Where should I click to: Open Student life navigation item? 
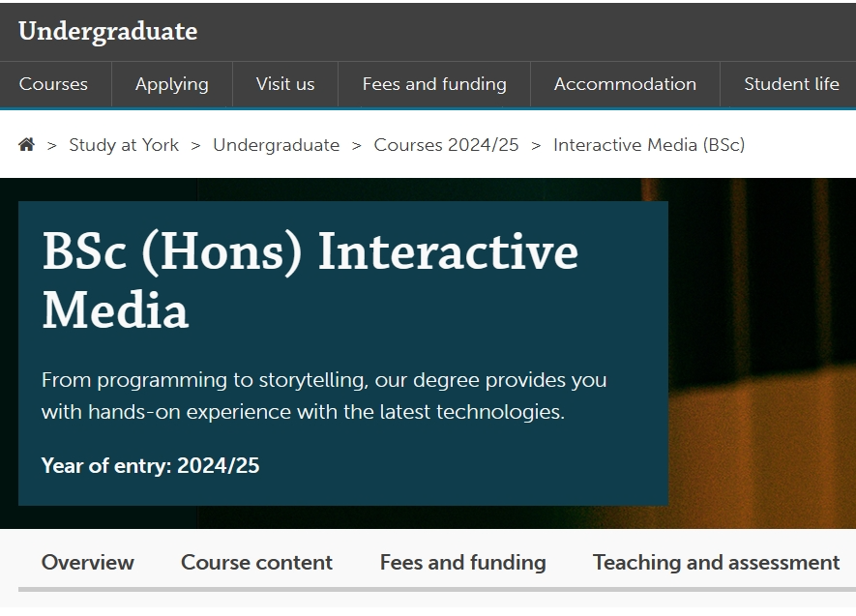pos(791,84)
